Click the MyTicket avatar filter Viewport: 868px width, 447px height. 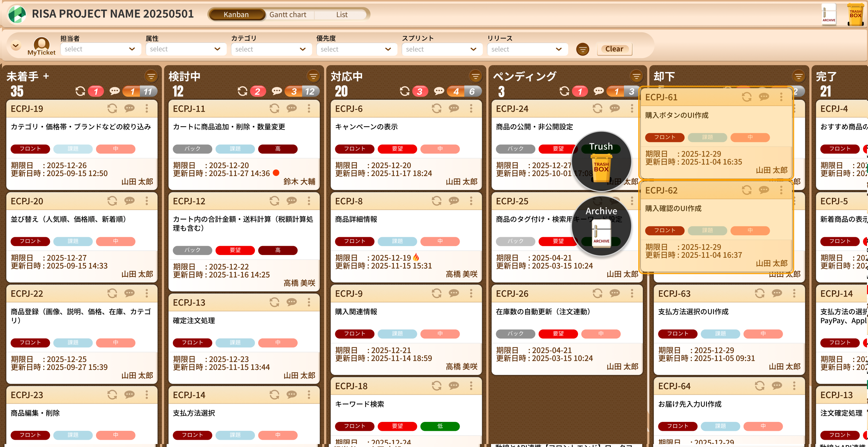[41, 46]
